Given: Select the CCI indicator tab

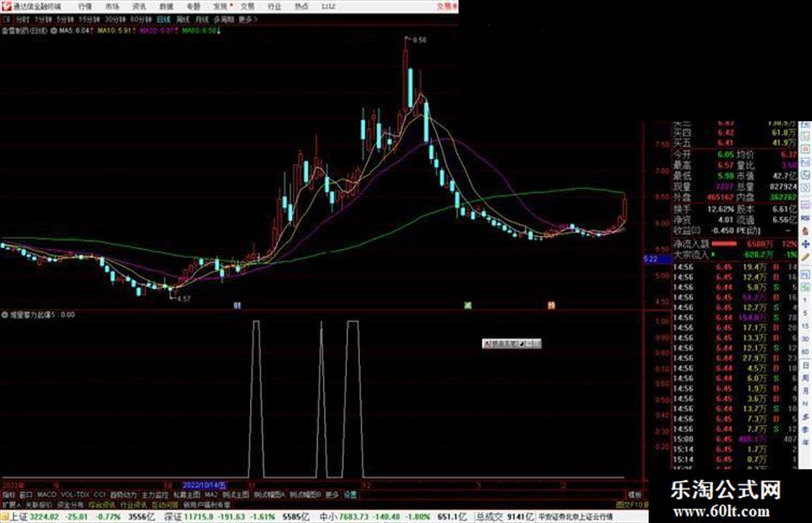Looking at the screenshot, I should 100,495.
